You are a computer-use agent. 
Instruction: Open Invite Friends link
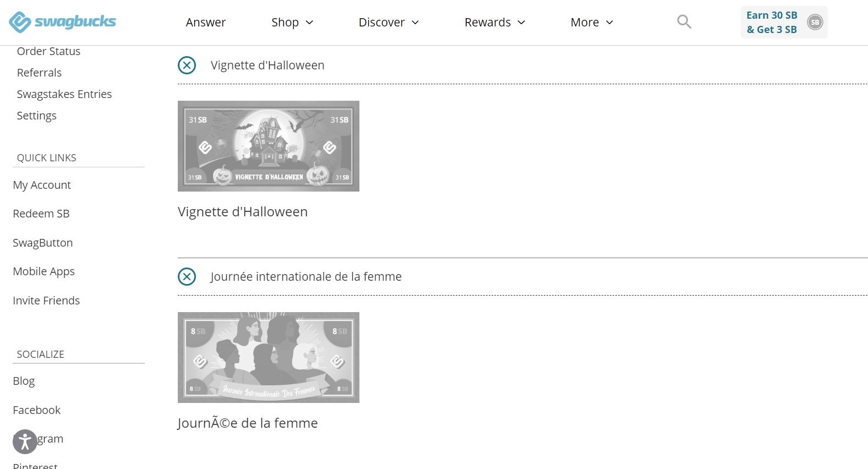point(46,301)
